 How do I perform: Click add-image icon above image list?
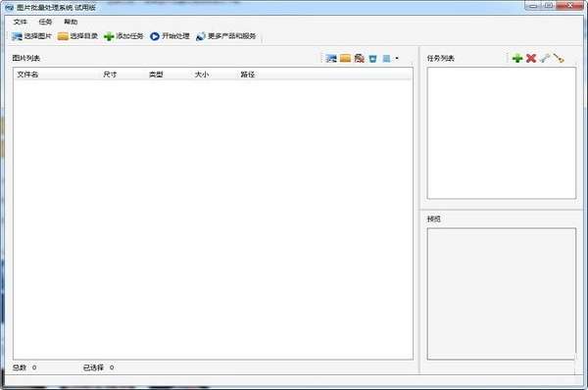[331, 58]
